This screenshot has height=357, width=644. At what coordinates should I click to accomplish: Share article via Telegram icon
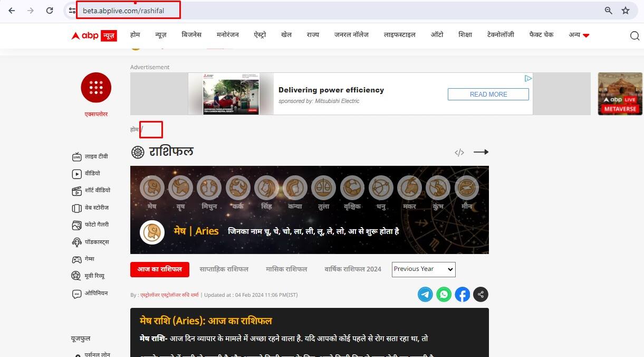pos(425,295)
